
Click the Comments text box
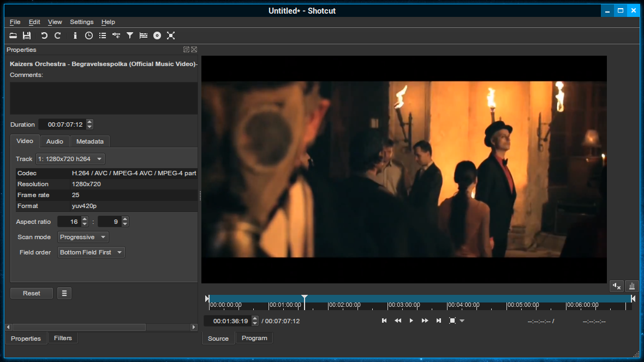click(x=104, y=98)
